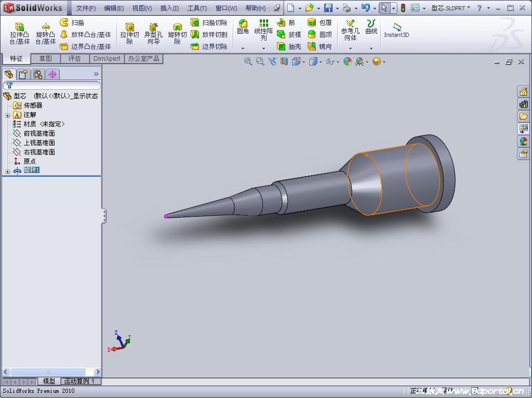The width and height of the screenshot is (532, 398).
Task: Select the Revolved Cut (旋转切除) tool
Action: tap(177, 33)
